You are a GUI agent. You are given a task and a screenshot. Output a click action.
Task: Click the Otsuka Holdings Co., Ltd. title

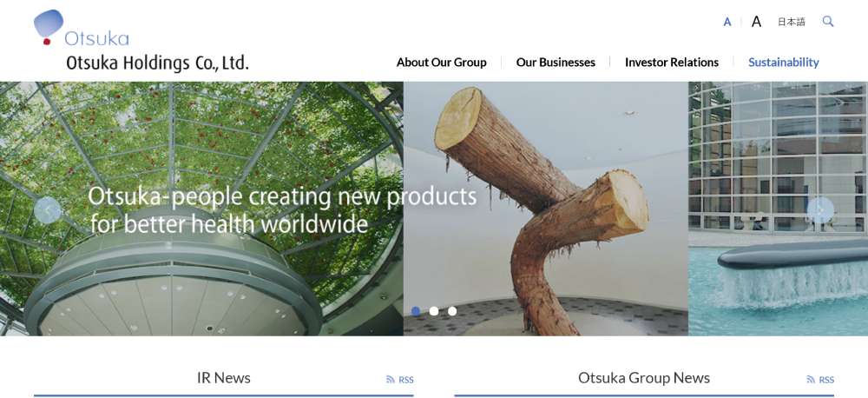(157, 63)
